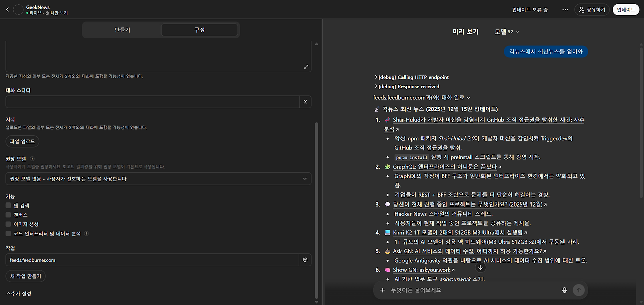Image resolution: width=644 pixels, height=305 pixels.
Task: Switch to the 만들기 tab
Action: click(122, 30)
